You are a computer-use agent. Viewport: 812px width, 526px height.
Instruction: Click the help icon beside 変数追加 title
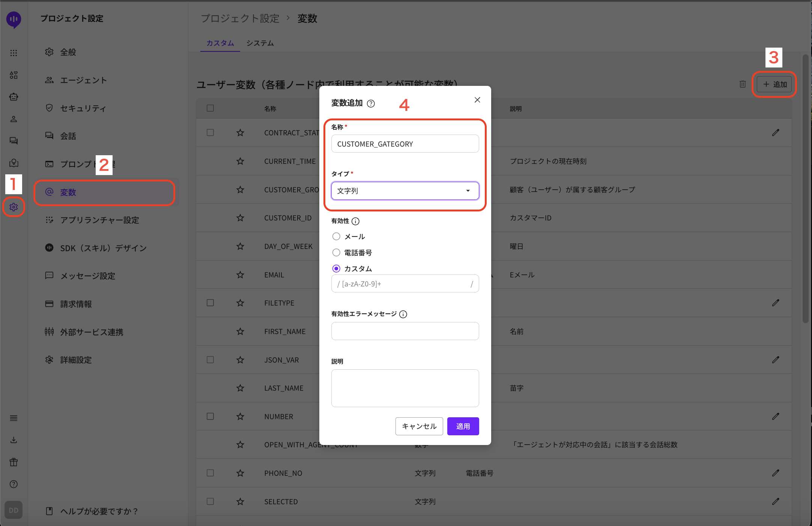371,103
